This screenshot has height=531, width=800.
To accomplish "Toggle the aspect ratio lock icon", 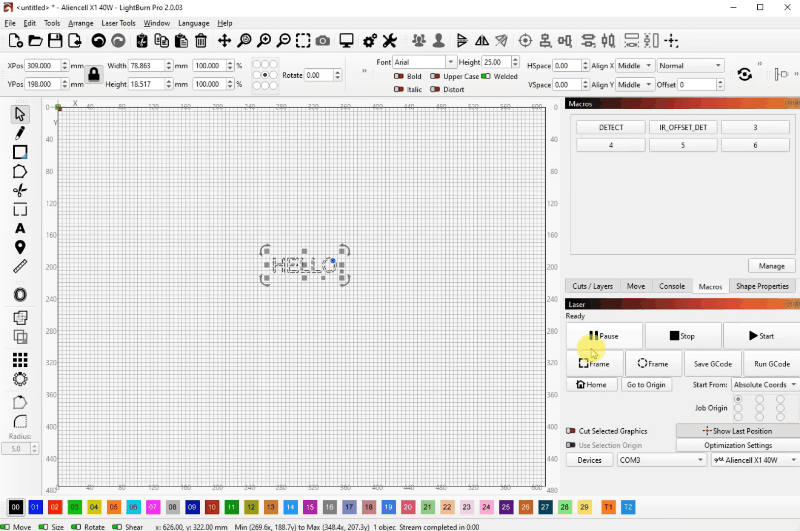I will [x=93, y=74].
